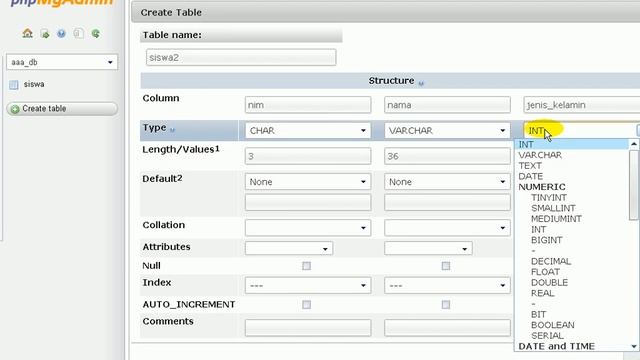The height and width of the screenshot is (360, 640).
Task: Click the default value box under nama
Action: [447, 202]
